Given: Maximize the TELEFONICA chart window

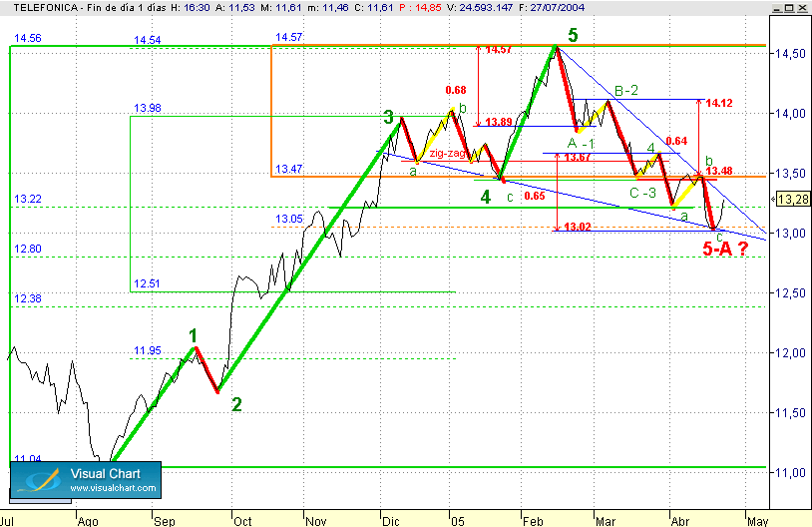Looking at the screenshot, I should click(x=789, y=8).
